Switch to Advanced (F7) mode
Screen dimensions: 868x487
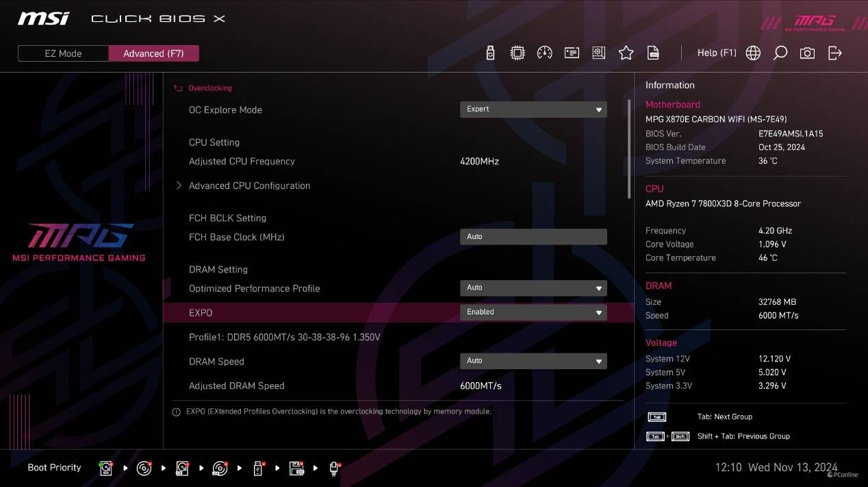(153, 53)
